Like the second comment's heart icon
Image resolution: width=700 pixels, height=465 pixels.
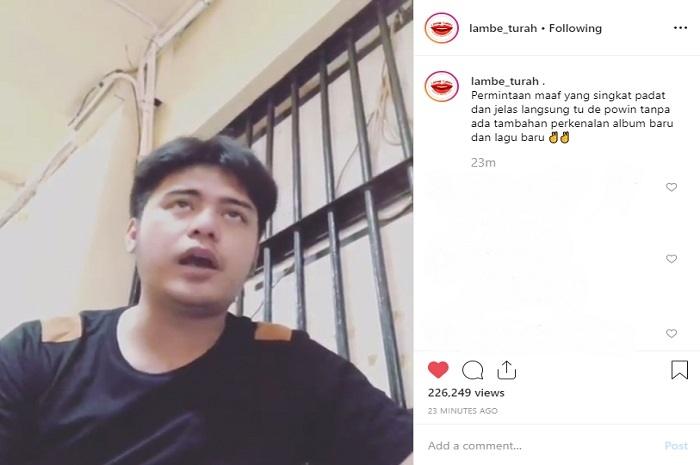click(671, 259)
